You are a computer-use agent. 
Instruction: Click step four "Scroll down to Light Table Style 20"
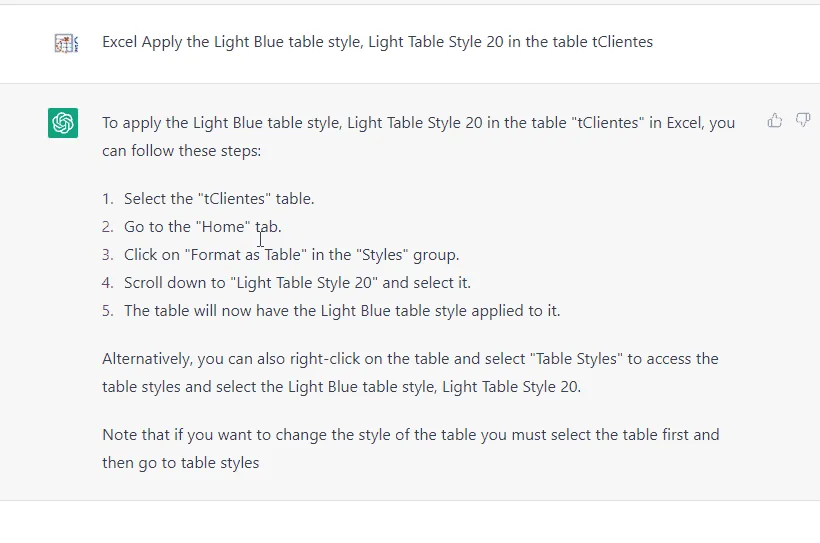[x=298, y=283]
